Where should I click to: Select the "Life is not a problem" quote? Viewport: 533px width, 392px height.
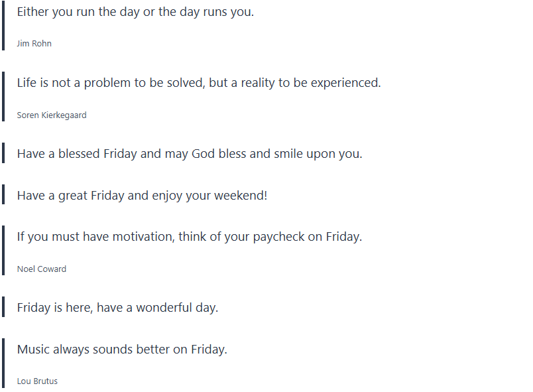pyautogui.click(x=199, y=83)
